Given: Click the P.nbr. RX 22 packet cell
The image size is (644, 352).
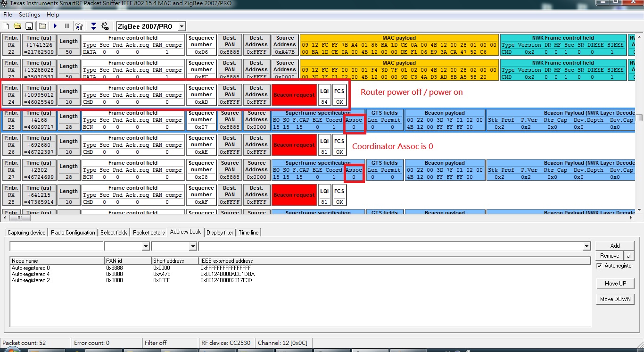Looking at the screenshot, I should (11, 45).
